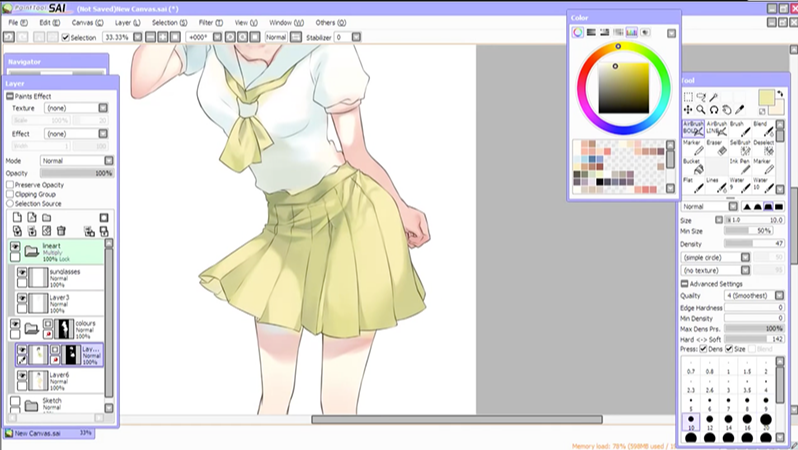The width and height of the screenshot is (798, 450).
Task: Select brush size 12 preset
Action: pyautogui.click(x=711, y=424)
